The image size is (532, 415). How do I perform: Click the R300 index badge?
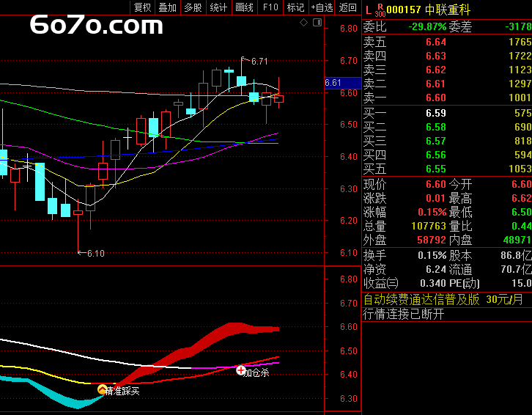380,10
